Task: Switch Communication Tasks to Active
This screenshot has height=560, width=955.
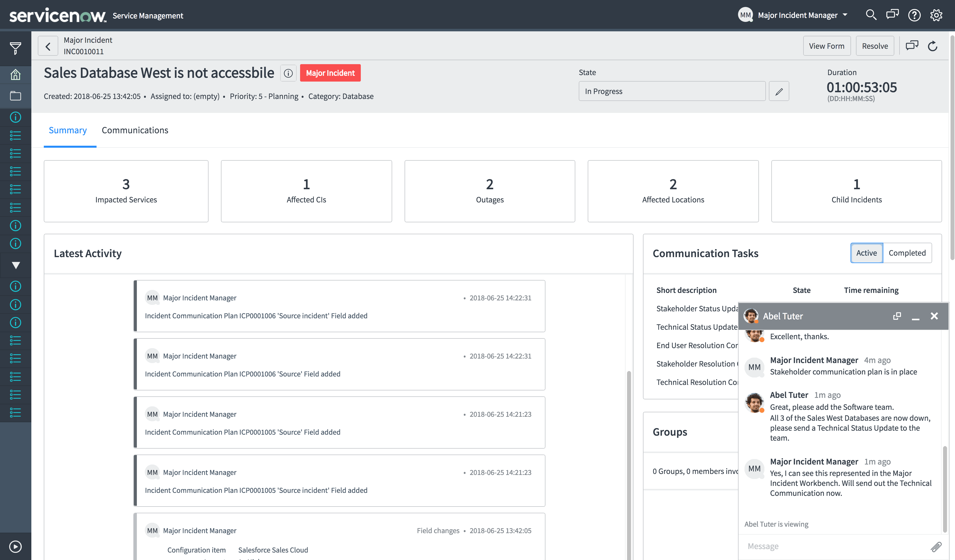Action: click(x=866, y=253)
